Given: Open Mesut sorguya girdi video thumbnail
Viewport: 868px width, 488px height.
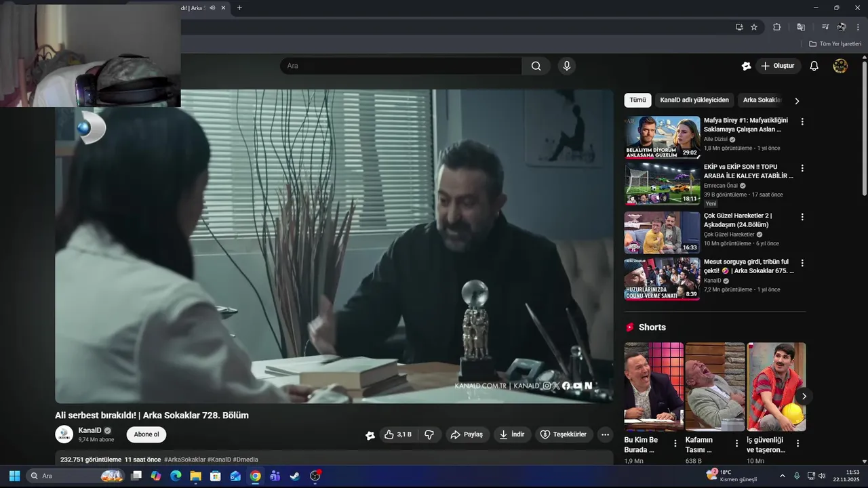Looking at the screenshot, I should click(662, 279).
